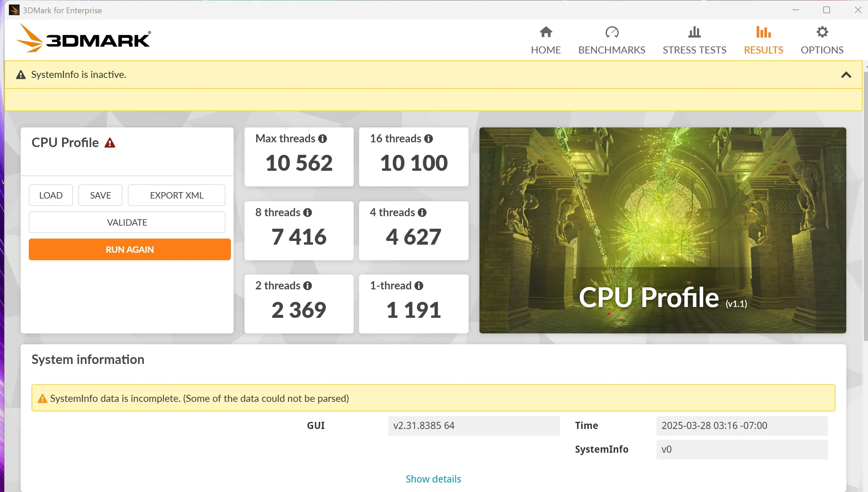Viewport: 868px width, 492px height.
Task: Maximize the 3DMark window
Action: pyautogui.click(x=827, y=10)
